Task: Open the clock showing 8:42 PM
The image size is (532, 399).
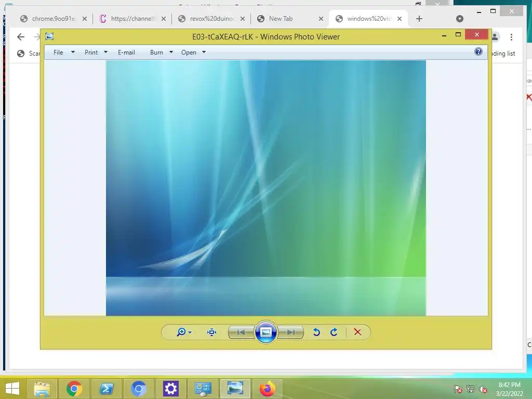Action: (x=509, y=389)
